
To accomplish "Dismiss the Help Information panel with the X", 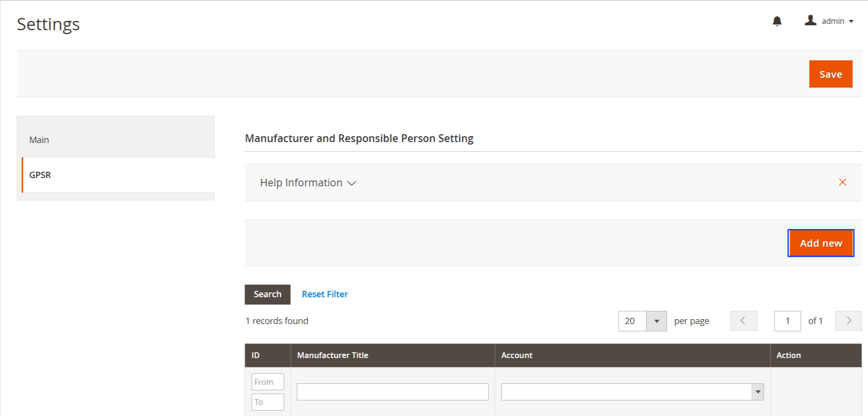I will pos(842,182).
